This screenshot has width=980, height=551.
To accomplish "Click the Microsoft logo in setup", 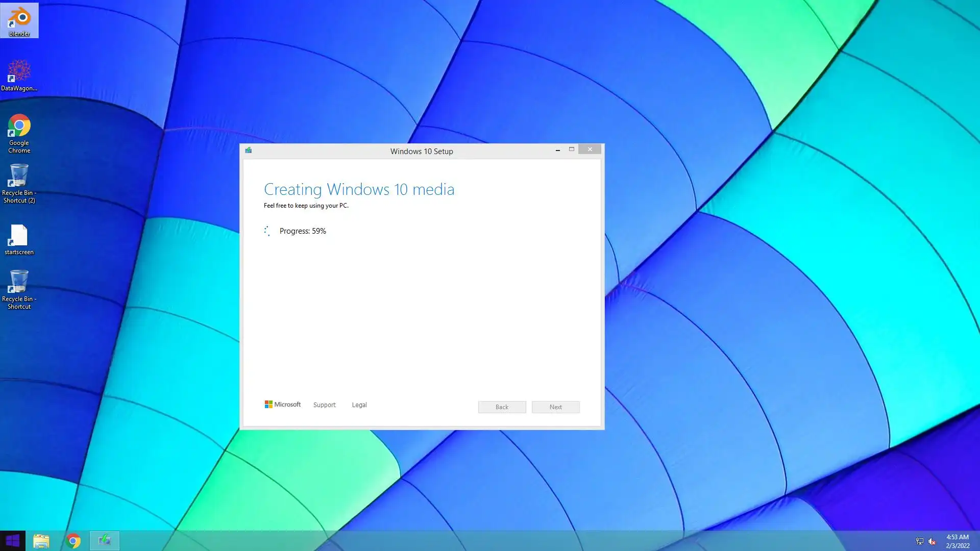I will (282, 405).
